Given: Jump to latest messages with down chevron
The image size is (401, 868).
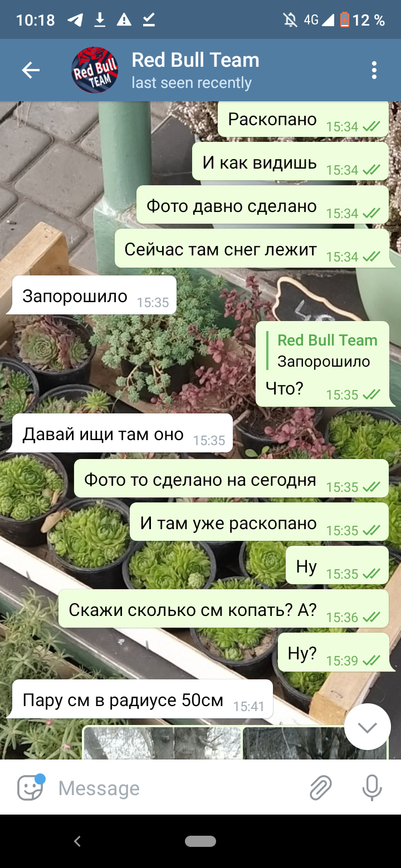Looking at the screenshot, I should click(x=368, y=727).
